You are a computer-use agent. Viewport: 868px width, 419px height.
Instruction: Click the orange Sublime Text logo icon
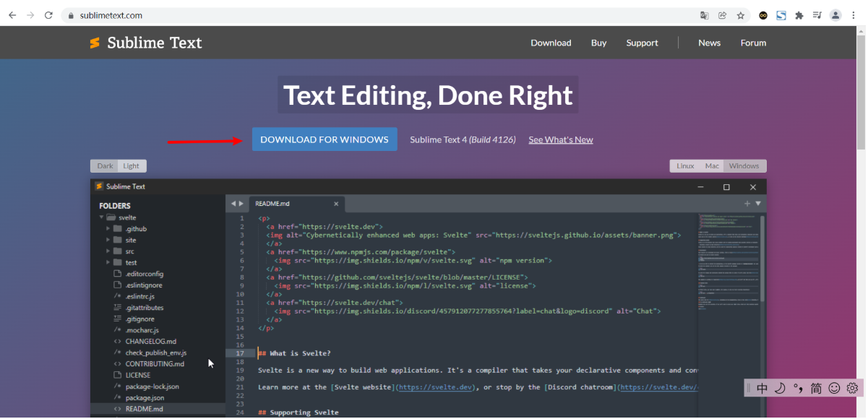tap(95, 43)
